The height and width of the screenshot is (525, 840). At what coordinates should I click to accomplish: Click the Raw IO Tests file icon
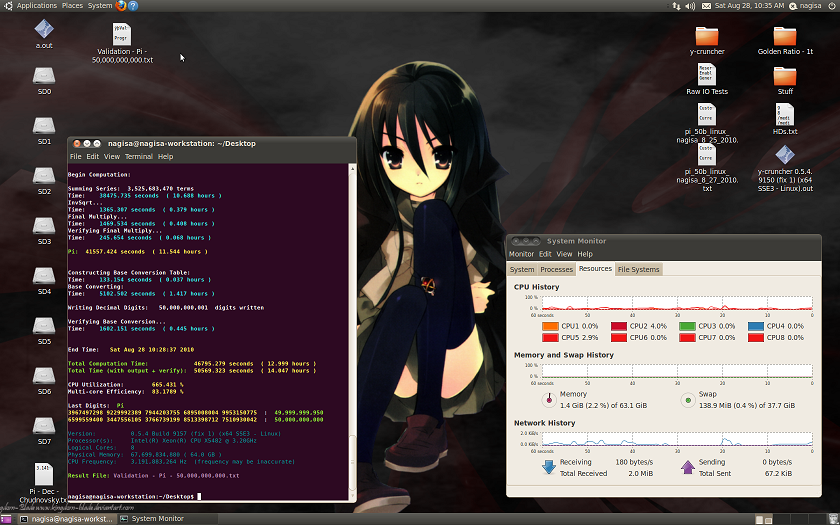point(706,75)
